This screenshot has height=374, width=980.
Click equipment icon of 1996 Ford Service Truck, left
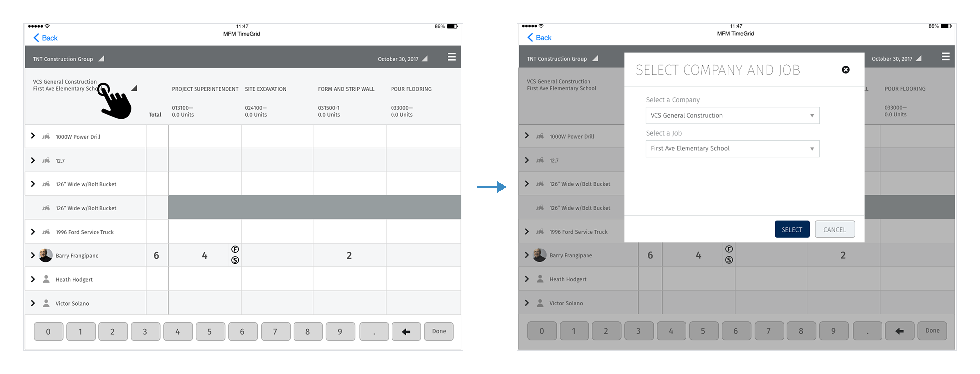(46, 232)
